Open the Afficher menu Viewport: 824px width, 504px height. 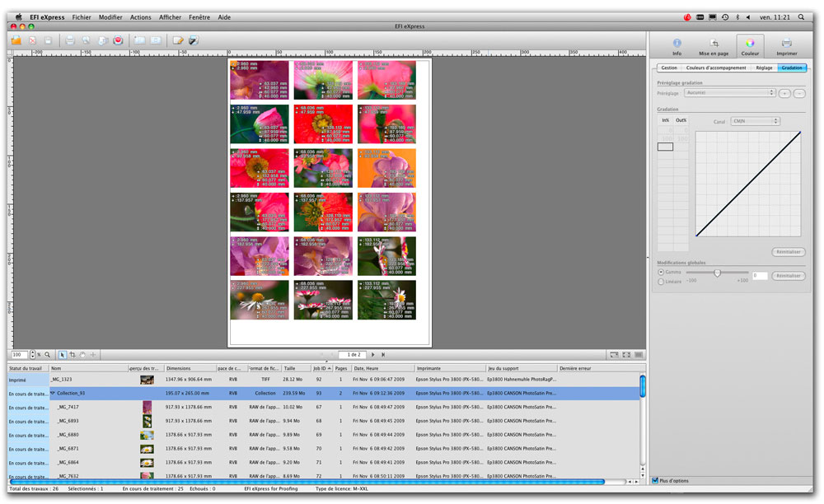[x=171, y=17]
